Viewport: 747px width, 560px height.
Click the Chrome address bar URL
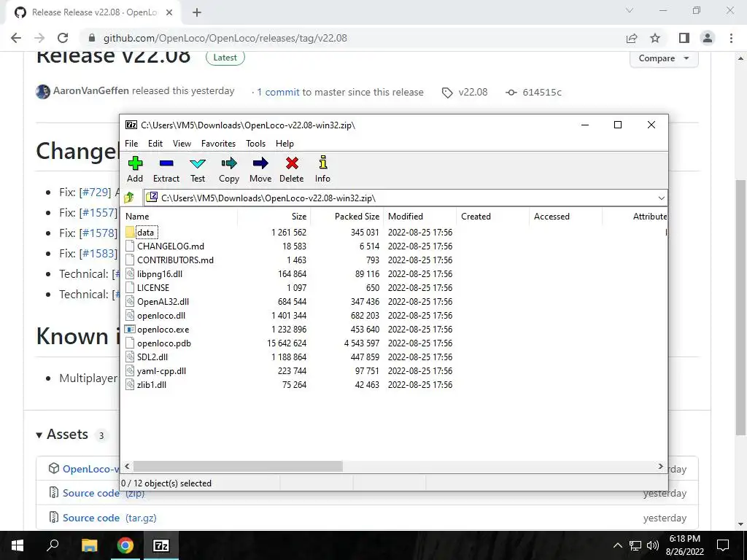pyautogui.click(x=225, y=38)
